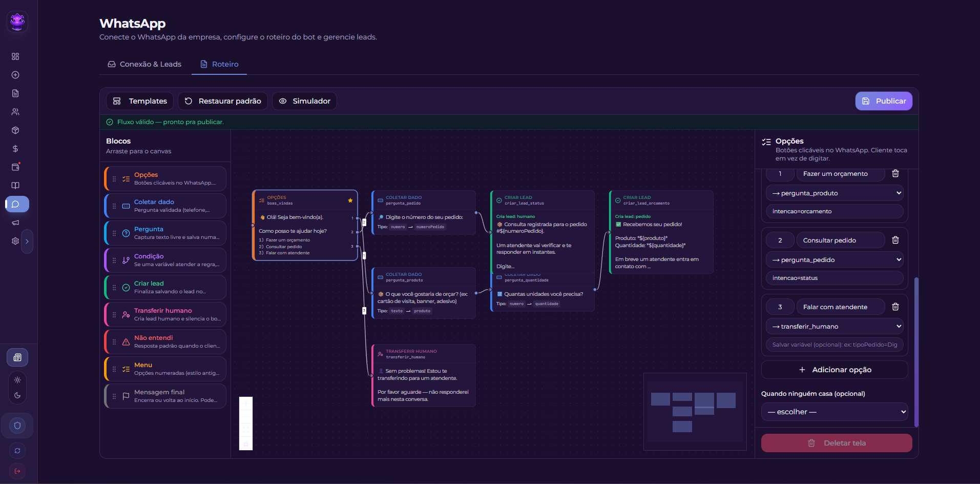Delete the Falar com atendente option
Viewport: 980px width, 484px height.
(x=895, y=307)
